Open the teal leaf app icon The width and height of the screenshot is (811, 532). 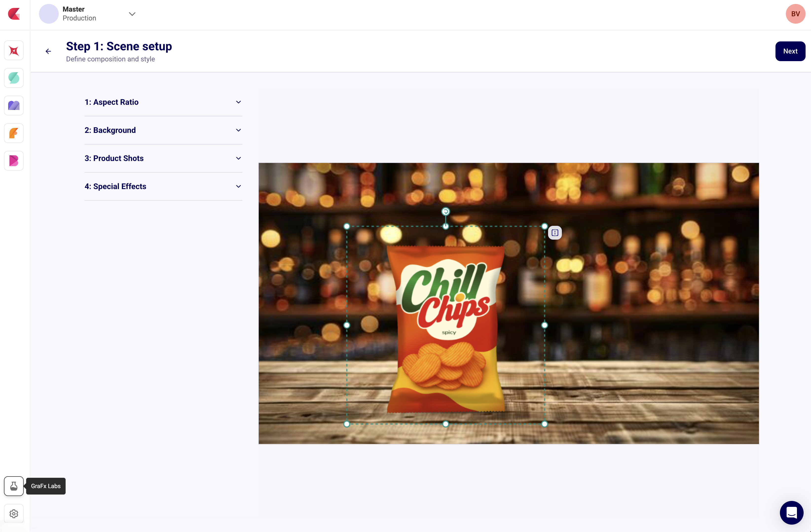pyautogui.click(x=14, y=78)
